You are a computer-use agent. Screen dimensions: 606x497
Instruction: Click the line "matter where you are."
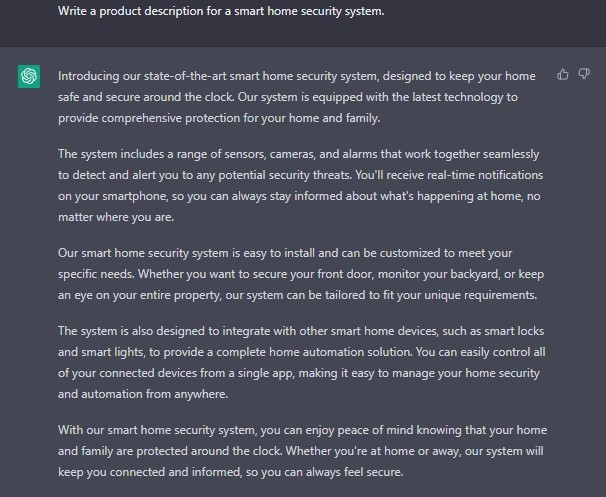(x=116, y=217)
